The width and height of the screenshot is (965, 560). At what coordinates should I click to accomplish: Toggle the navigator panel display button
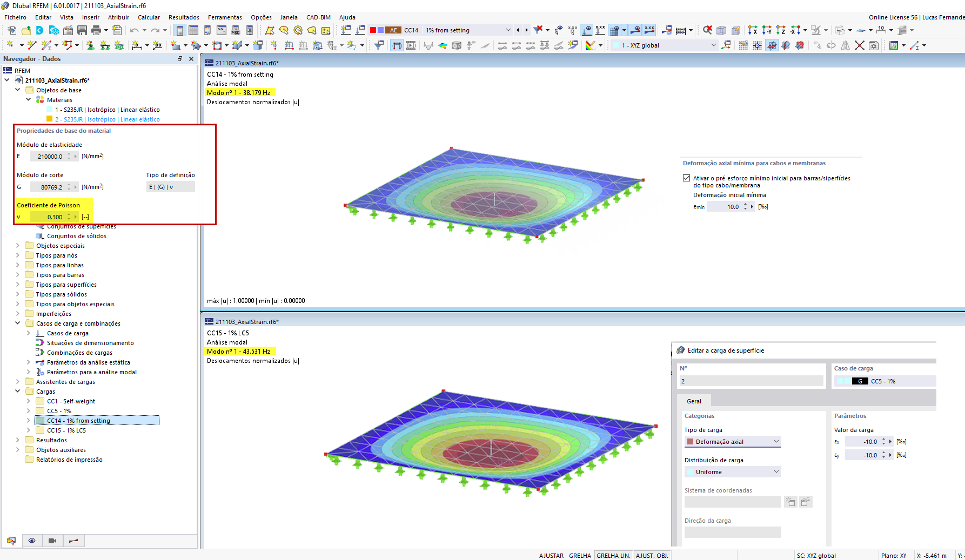click(x=180, y=30)
